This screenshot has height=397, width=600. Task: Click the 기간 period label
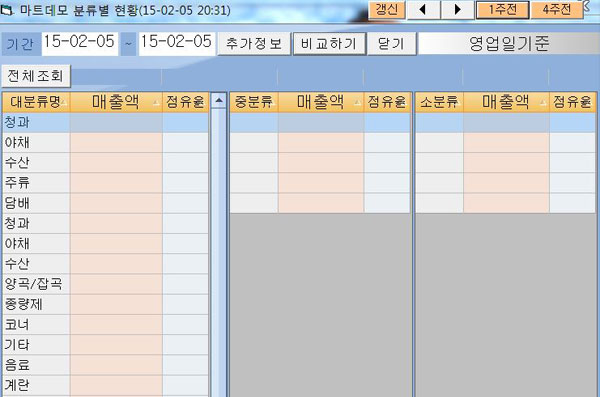click(20, 44)
